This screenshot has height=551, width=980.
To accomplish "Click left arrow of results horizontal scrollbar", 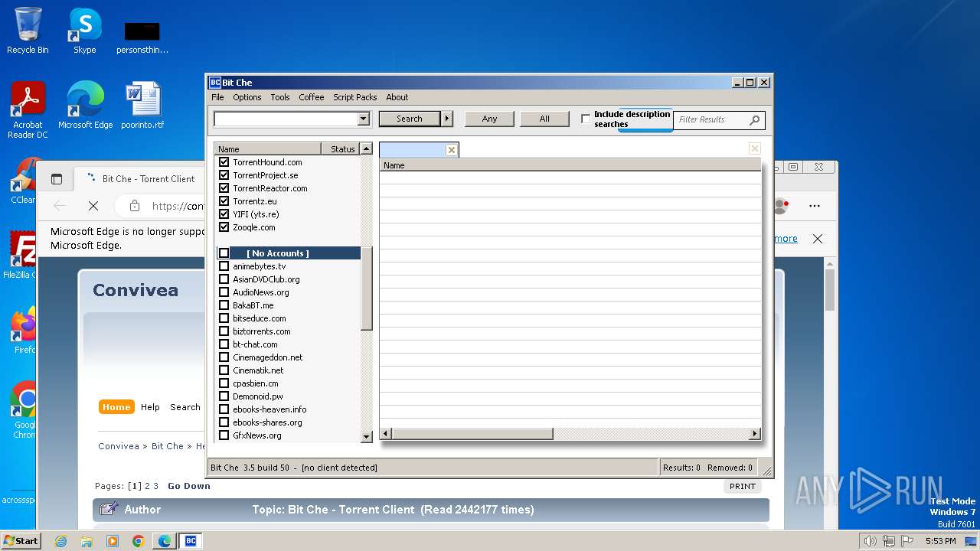I will point(386,434).
